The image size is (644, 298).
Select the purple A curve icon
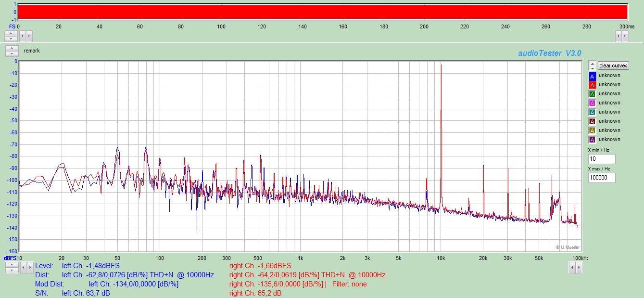(x=592, y=140)
